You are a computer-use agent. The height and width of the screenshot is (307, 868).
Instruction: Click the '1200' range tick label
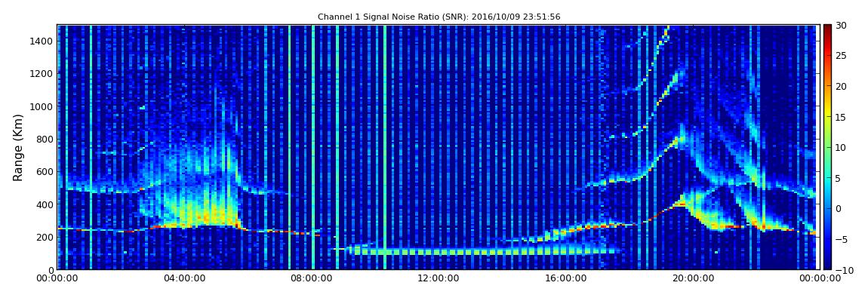42,74
